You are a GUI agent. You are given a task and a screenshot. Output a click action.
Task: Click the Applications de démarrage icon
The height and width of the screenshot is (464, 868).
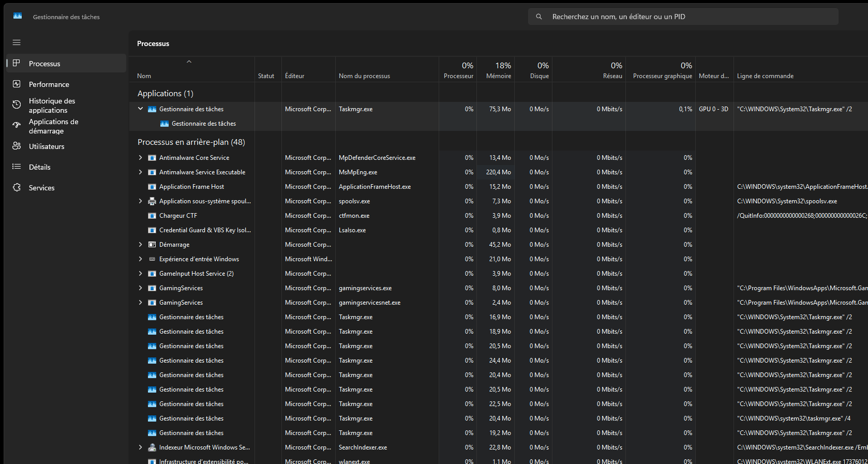[x=17, y=126]
